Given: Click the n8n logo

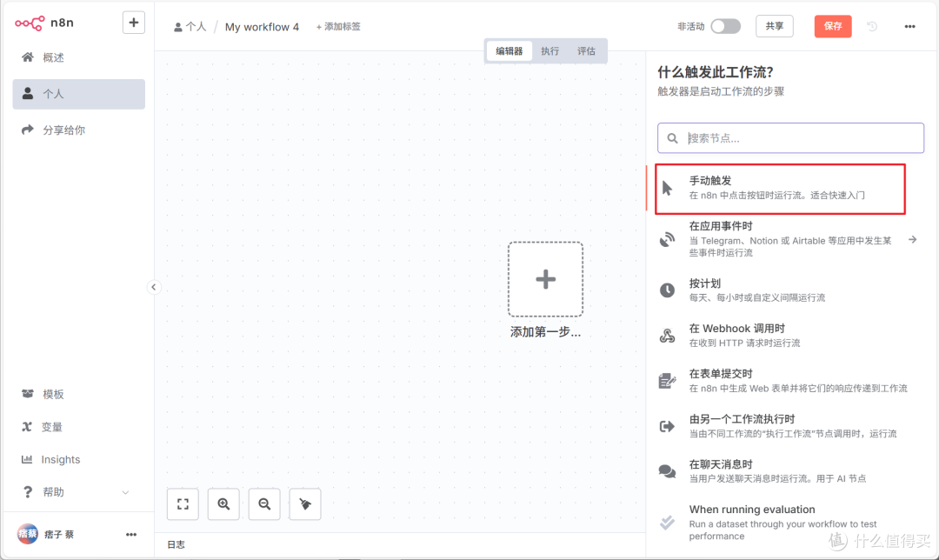Looking at the screenshot, I should (x=43, y=23).
